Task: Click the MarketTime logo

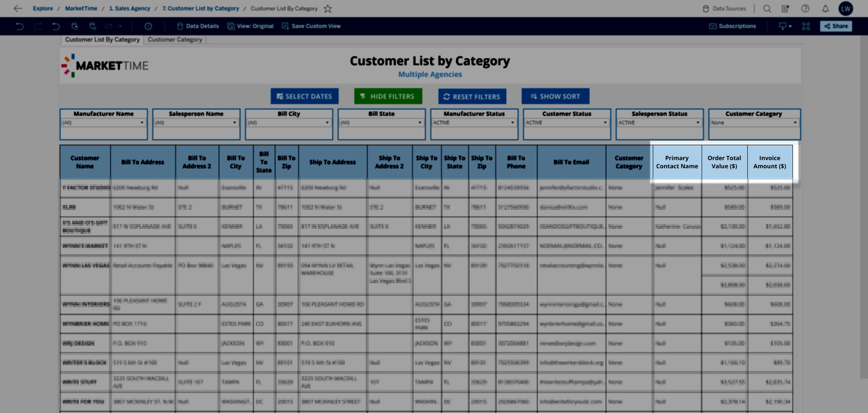Action: (x=105, y=66)
